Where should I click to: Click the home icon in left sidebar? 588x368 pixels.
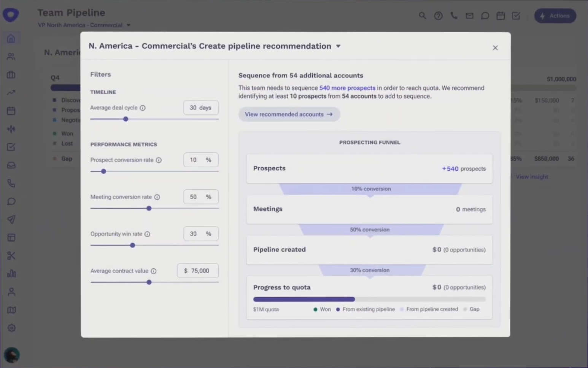tap(11, 38)
